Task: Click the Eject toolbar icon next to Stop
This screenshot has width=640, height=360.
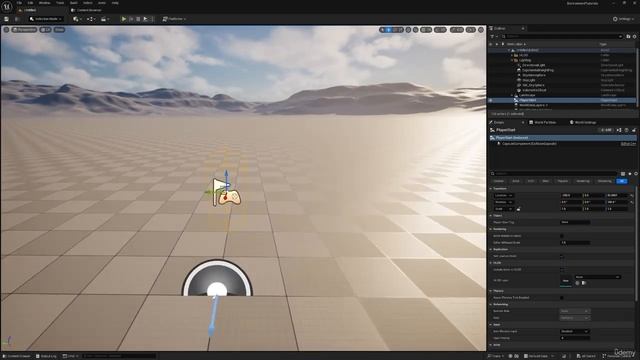Action: coord(146,19)
